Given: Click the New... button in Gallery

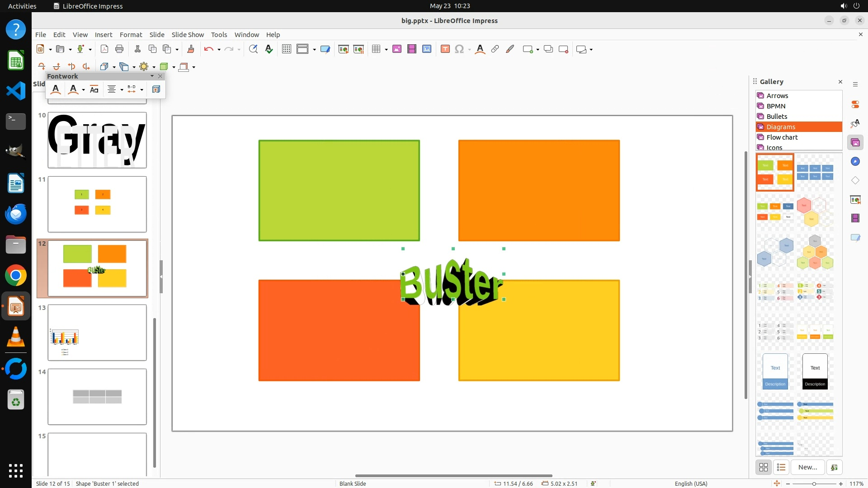Looking at the screenshot, I should tap(807, 467).
